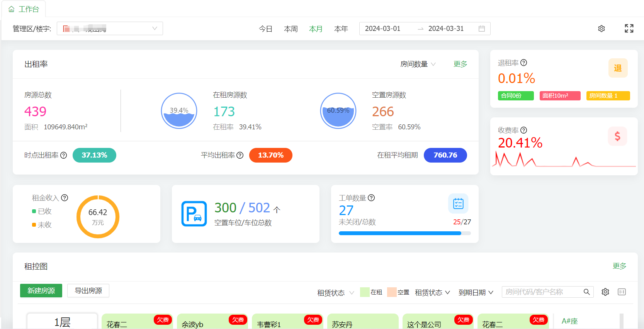Click the home icon on the 工作台 tab

coord(12,9)
